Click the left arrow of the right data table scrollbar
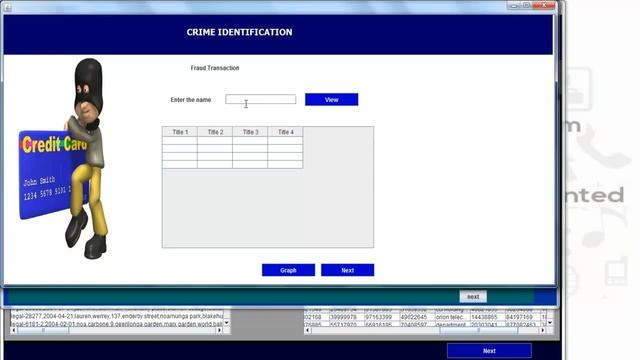640x360 pixels. 308,330
